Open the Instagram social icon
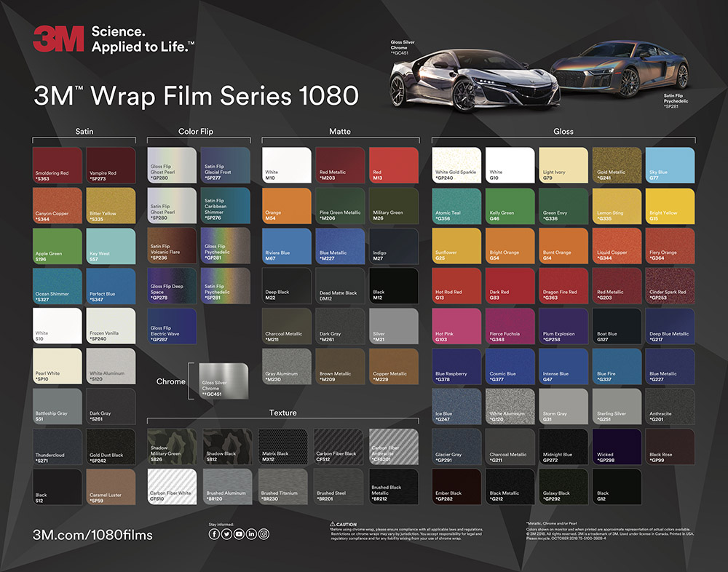728x572 pixels. [264, 534]
